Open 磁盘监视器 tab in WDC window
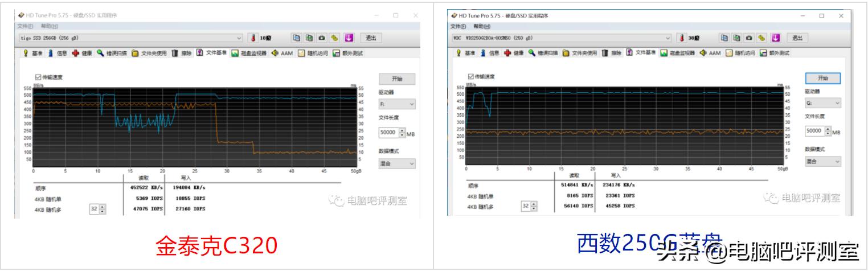868x271 pixels. click(678, 53)
